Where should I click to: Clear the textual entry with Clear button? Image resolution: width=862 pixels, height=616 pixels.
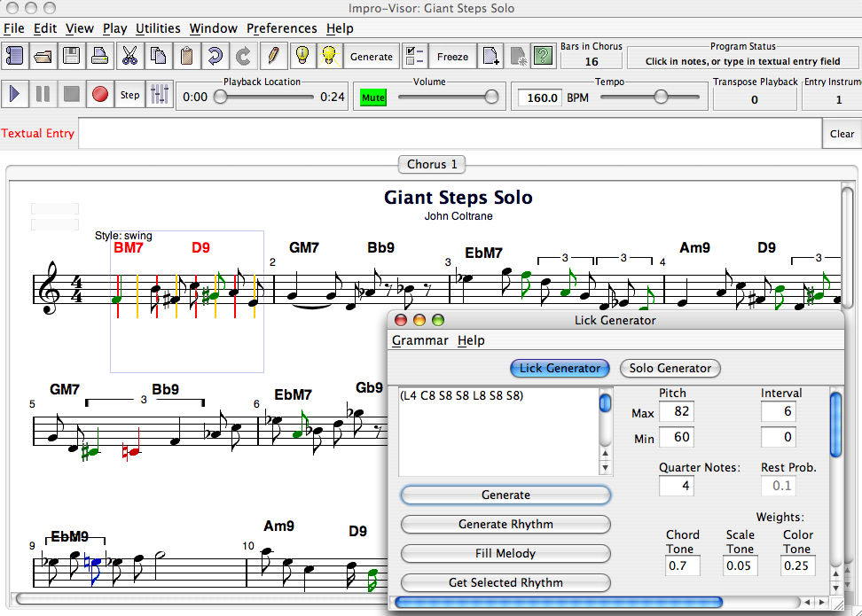[842, 134]
